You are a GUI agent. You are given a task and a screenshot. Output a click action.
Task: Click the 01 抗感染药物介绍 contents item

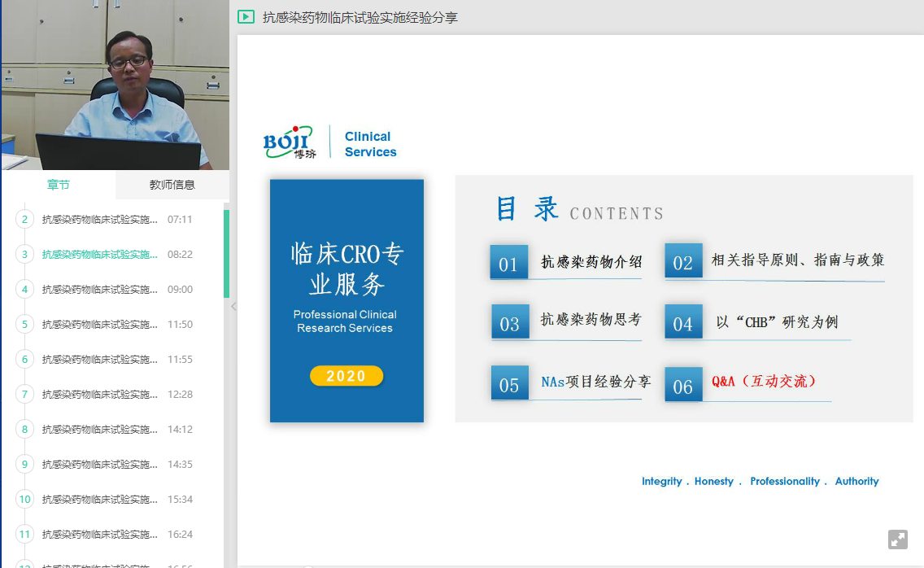(566, 263)
